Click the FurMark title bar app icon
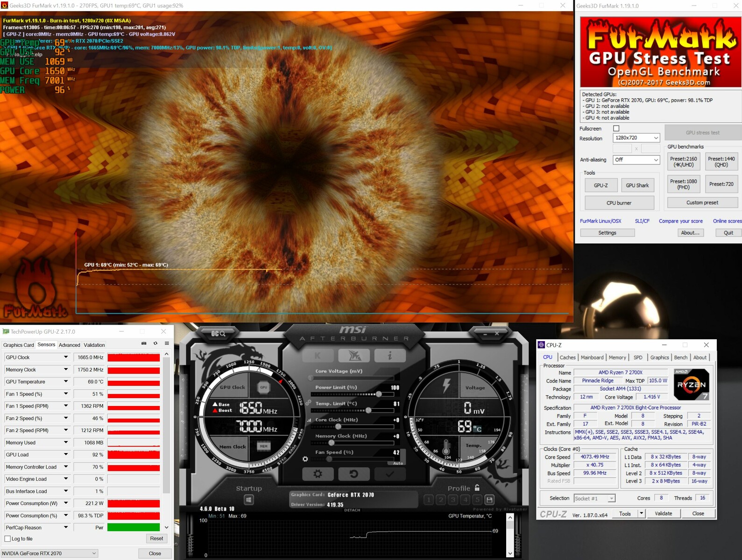This screenshot has height=560, width=742. coord(5,6)
